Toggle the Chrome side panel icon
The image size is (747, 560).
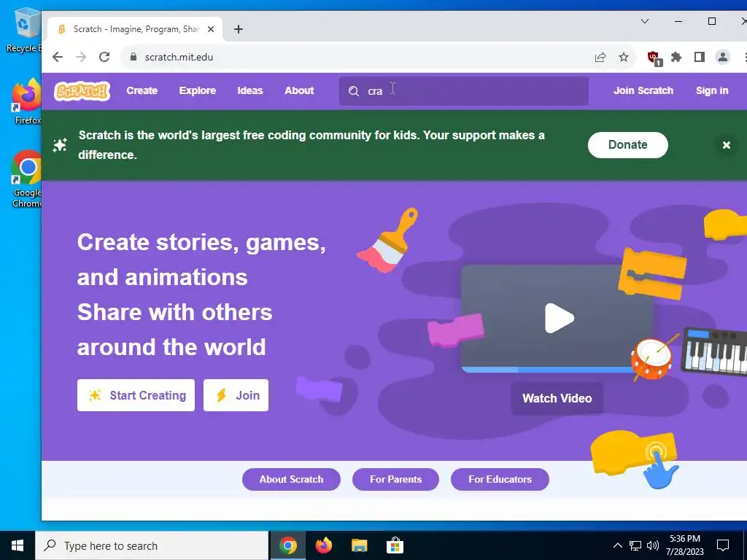point(700,57)
